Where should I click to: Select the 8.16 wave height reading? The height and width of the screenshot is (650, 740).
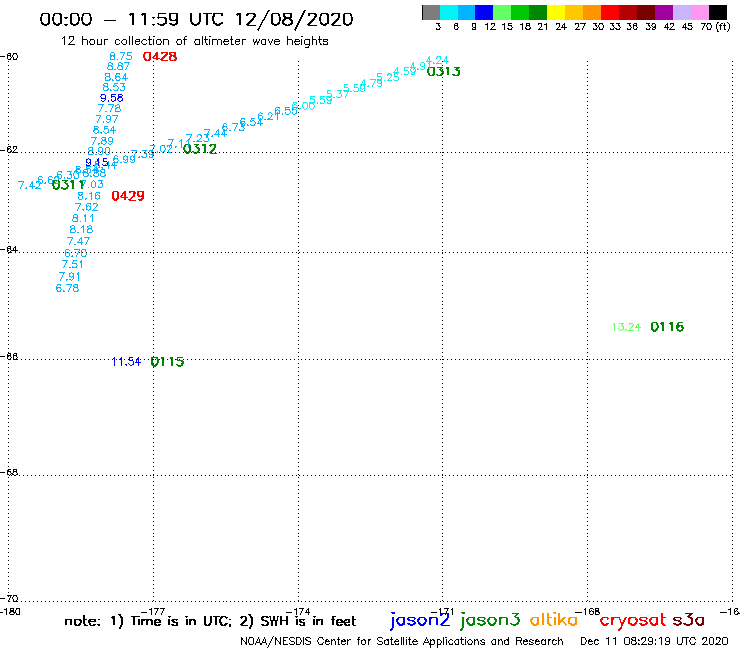coord(89,196)
